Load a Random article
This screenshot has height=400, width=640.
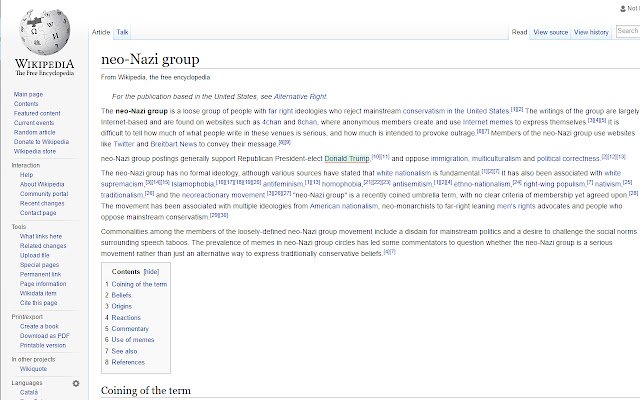[34, 132]
